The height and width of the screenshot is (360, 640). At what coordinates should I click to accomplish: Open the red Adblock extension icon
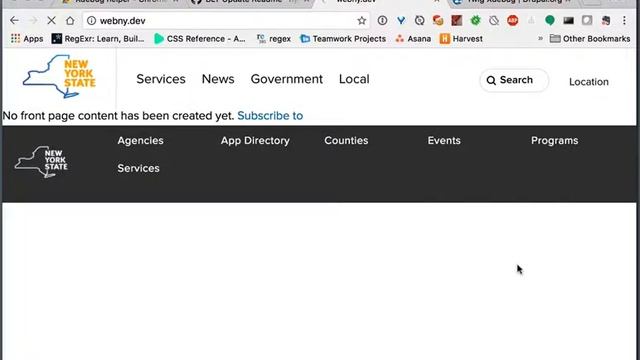click(x=513, y=20)
